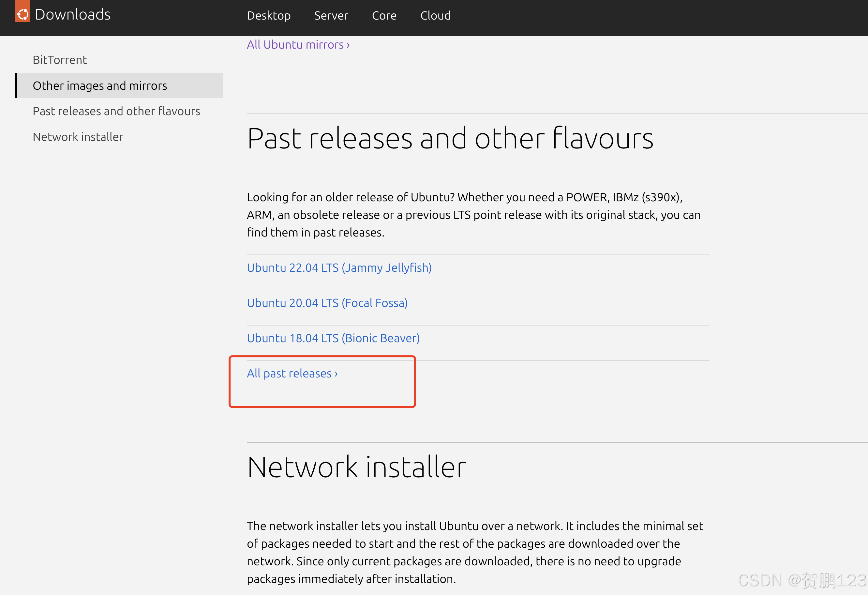Go to the Core navigation item
This screenshot has width=868, height=595.
pos(384,16)
